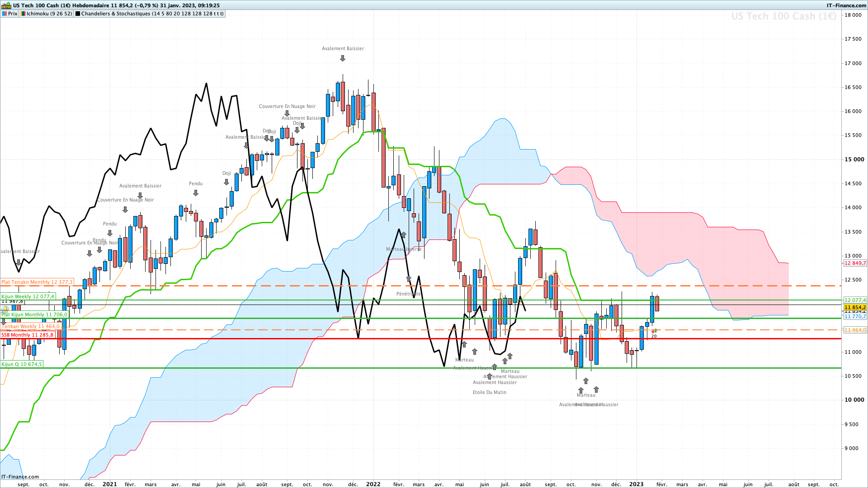This screenshot has width=868, height=488.
Task: Click the arrow marker above Pénétrante
Action: coord(409,279)
